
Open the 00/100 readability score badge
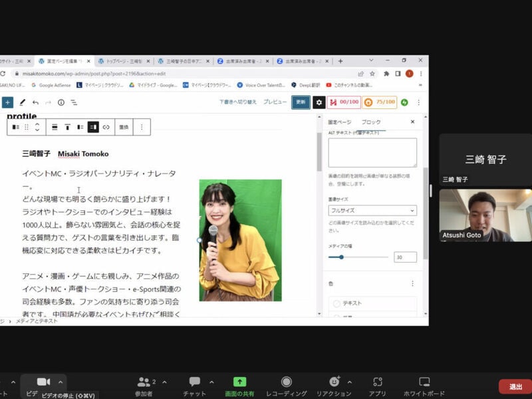pos(344,102)
